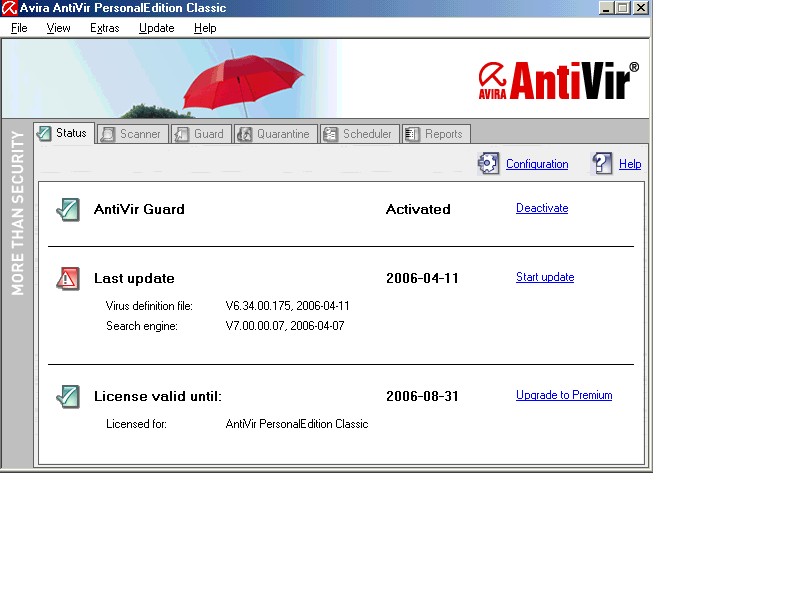Click the Status tab checkmark icon
Viewport: 800px width, 600px height.
coord(44,133)
